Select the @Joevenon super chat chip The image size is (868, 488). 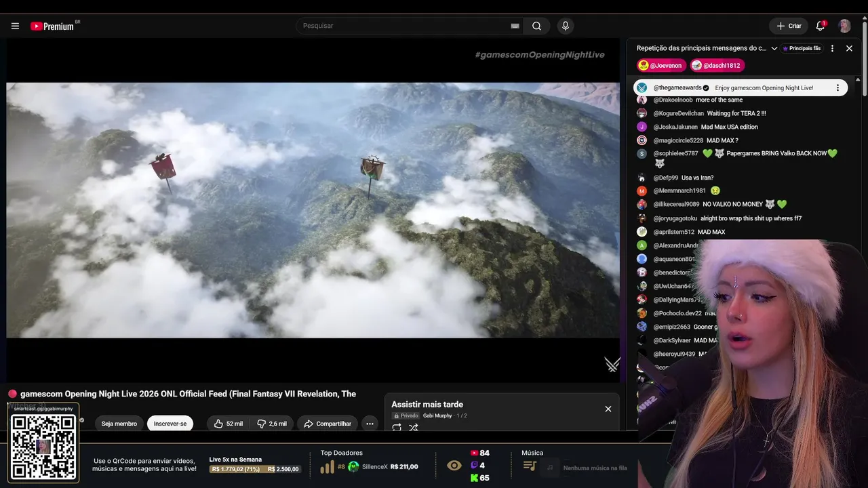(x=660, y=66)
